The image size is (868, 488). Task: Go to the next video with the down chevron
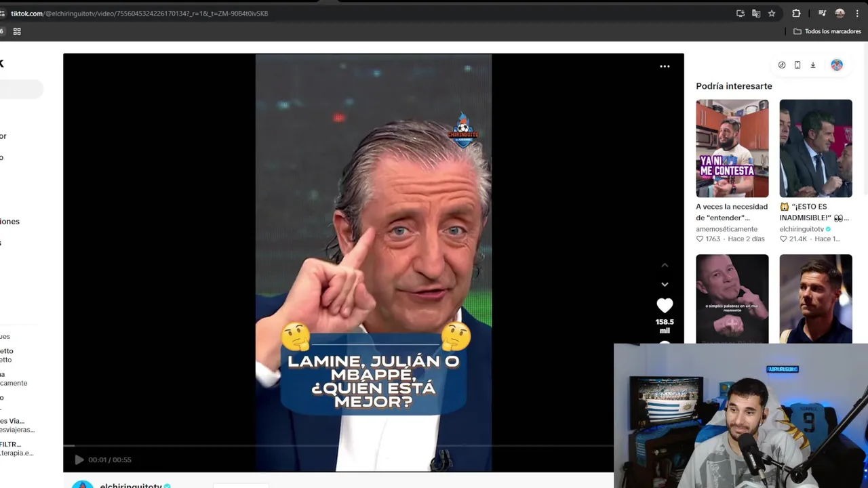click(665, 284)
